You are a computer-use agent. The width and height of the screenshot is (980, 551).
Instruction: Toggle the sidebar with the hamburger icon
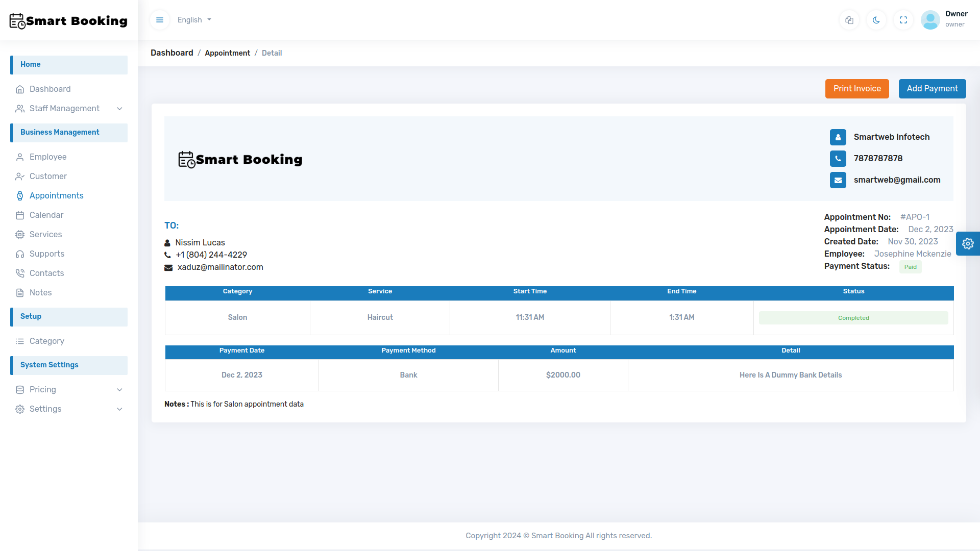[x=159, y=20]
